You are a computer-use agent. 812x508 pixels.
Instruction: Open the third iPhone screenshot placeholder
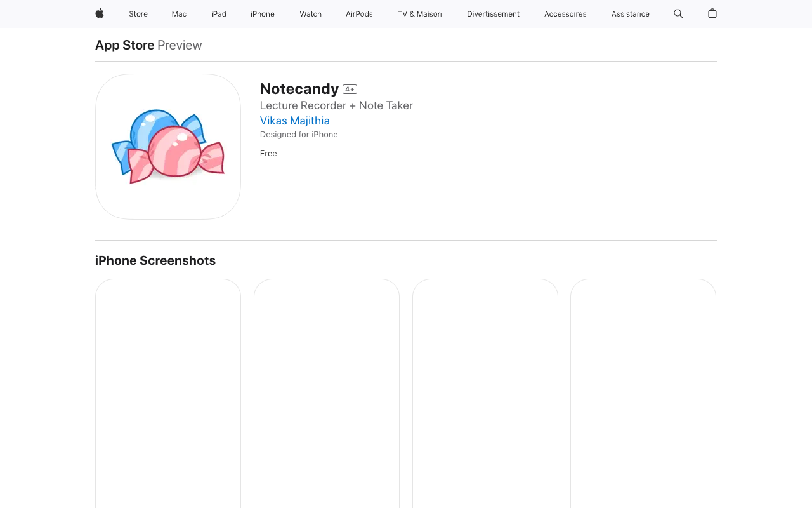[x=485, y=394]
